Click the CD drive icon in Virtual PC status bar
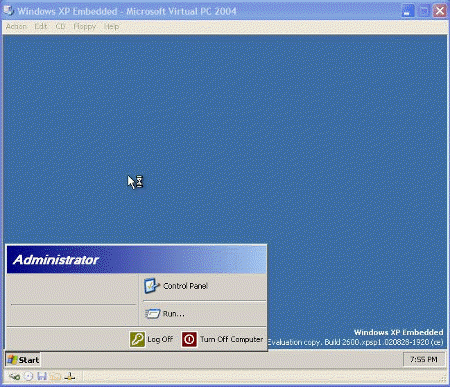The image size is (450, 387). (29, 377)
